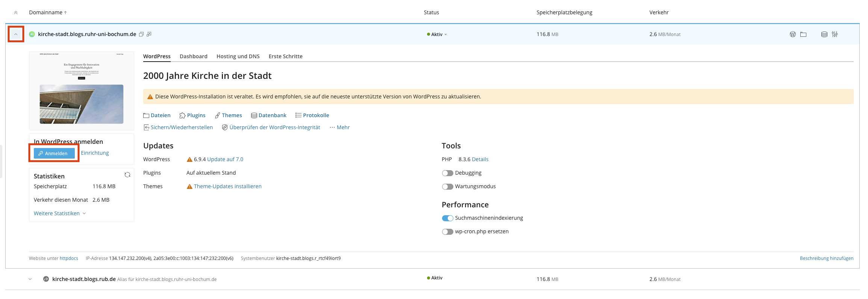
Task: Enable wp-cron.php ersetzen switch
Action: [447, 232]
